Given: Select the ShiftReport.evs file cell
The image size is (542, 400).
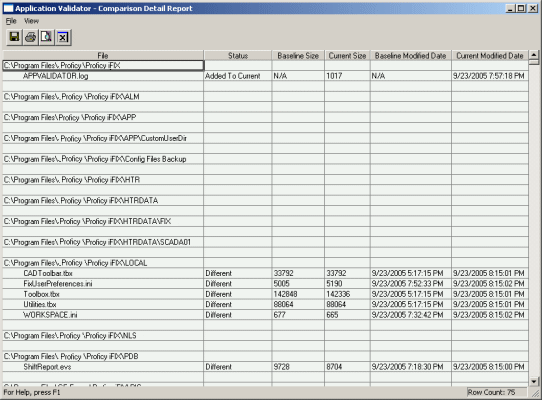Looking at the screenshot, I should coord(103,366).
